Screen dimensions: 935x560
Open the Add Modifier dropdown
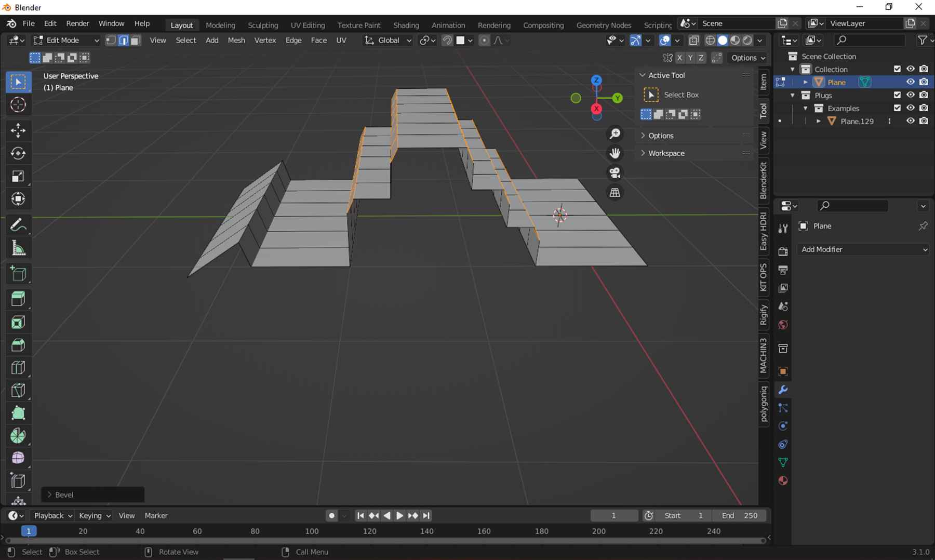(863, 249)
